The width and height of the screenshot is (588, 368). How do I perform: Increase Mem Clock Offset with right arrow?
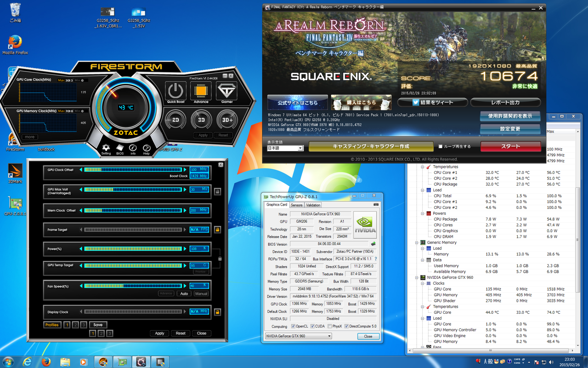click(x=186, y=210)
